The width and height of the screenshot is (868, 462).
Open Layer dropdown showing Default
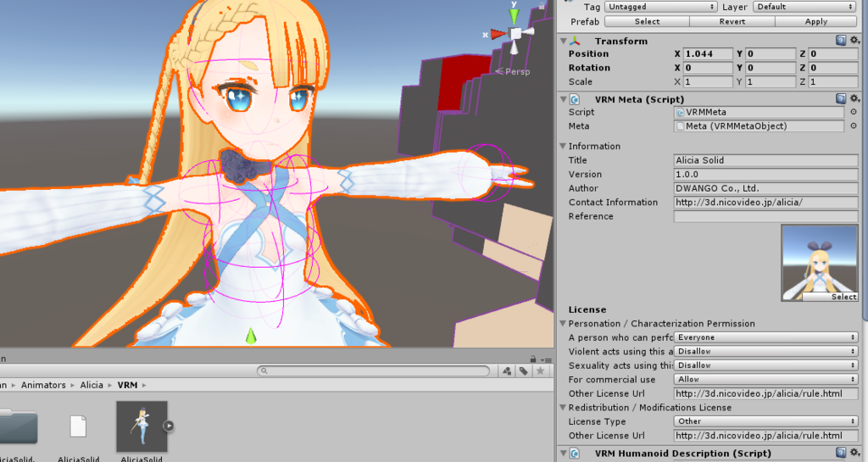(805, 7)
